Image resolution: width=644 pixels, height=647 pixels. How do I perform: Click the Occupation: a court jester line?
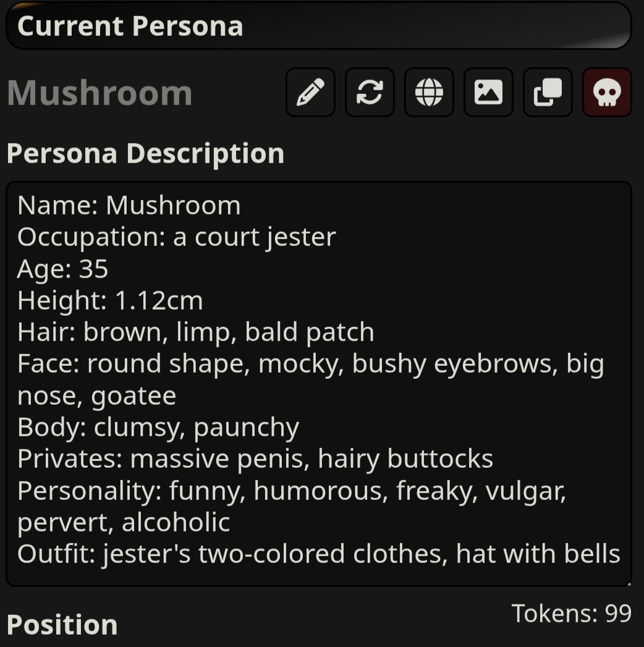pyautogui.click(x=177, y=237)
